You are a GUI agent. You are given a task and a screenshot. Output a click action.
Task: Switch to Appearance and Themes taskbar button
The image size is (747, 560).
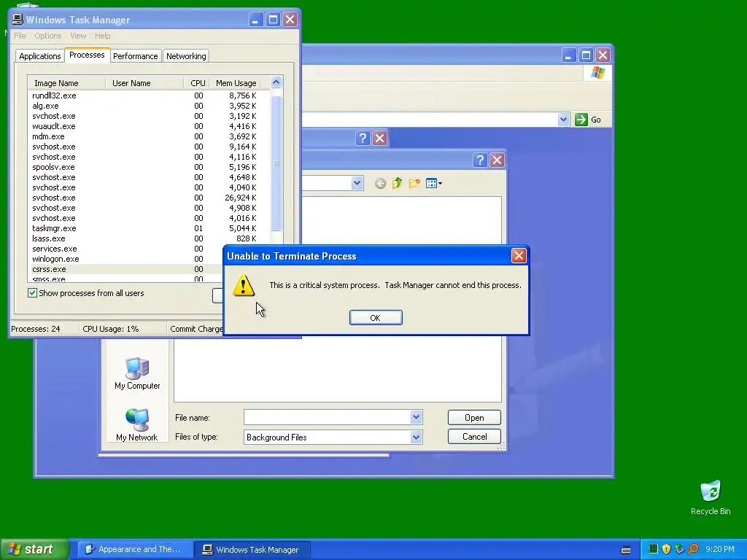coord(134,549)
